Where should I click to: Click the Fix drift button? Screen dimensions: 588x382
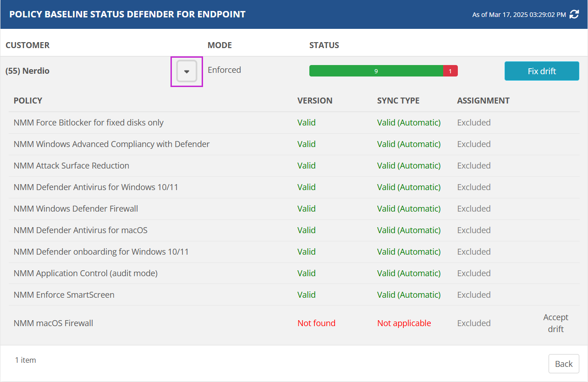click(542, 71)
